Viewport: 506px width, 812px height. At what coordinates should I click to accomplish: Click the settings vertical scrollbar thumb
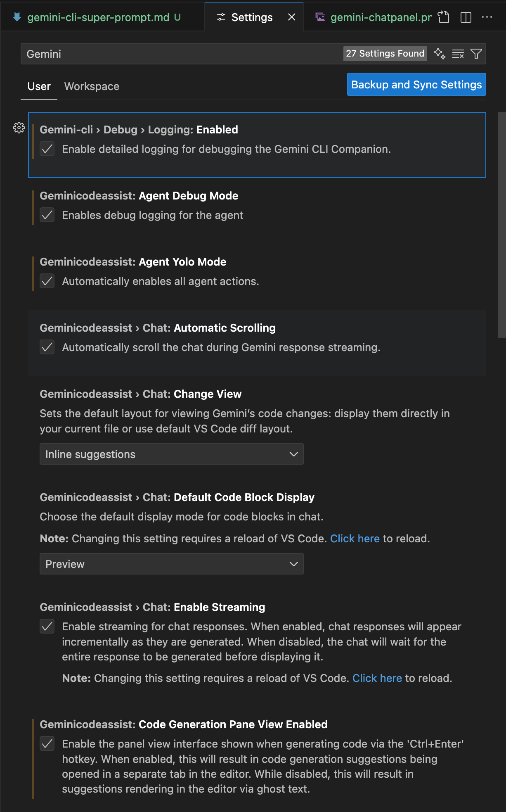click(501, 225)
